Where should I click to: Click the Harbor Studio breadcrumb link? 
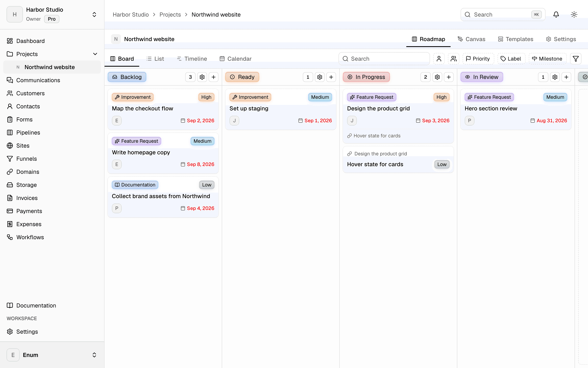pyautogui.click(x=131, y=15)
